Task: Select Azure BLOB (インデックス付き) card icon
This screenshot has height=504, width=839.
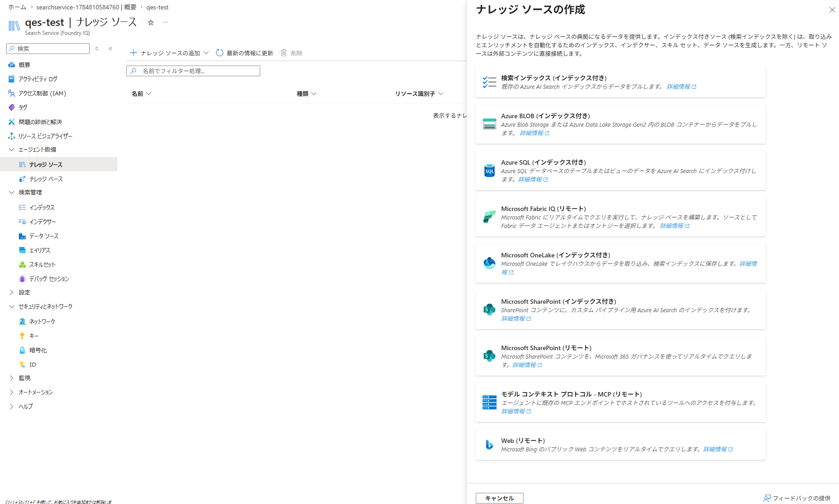Action: pos(489,124)
